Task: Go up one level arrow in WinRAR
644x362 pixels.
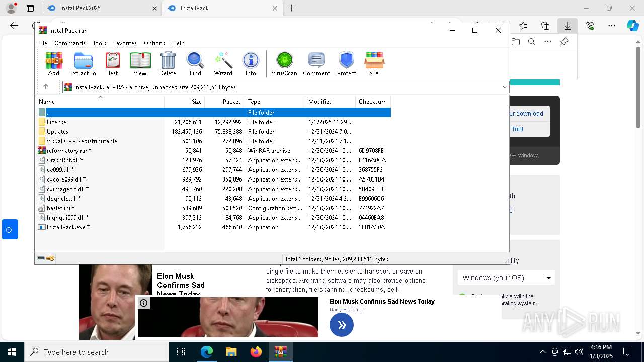Action: pyautogui.click(x=46, y=87)
